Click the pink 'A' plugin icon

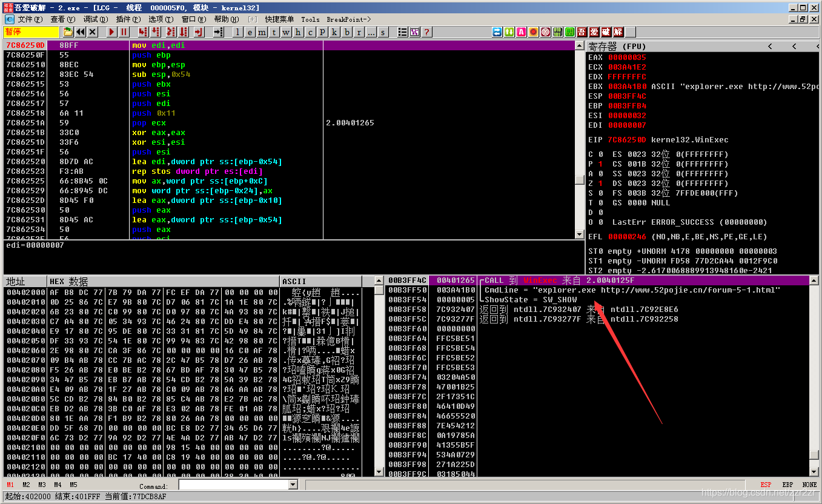[522, 32]
